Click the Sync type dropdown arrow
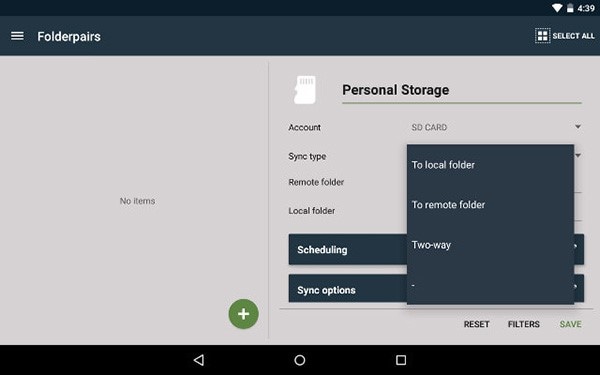 tap(578, 155)
